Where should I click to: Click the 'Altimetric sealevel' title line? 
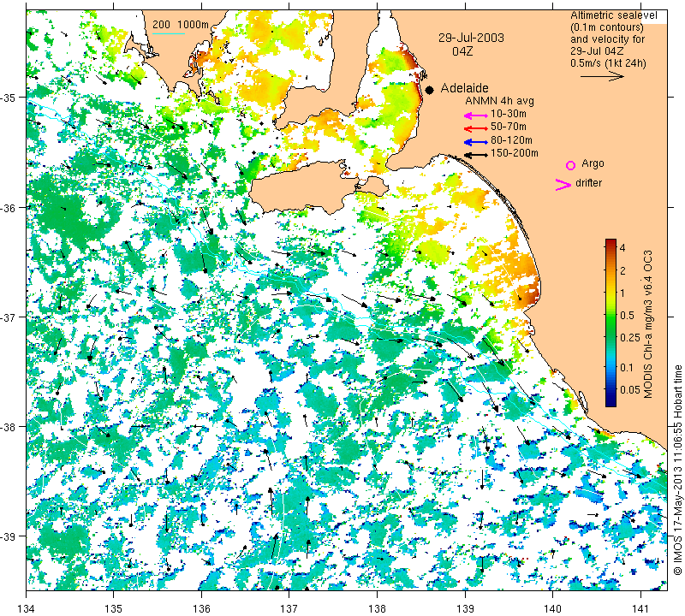pos(613,15)
